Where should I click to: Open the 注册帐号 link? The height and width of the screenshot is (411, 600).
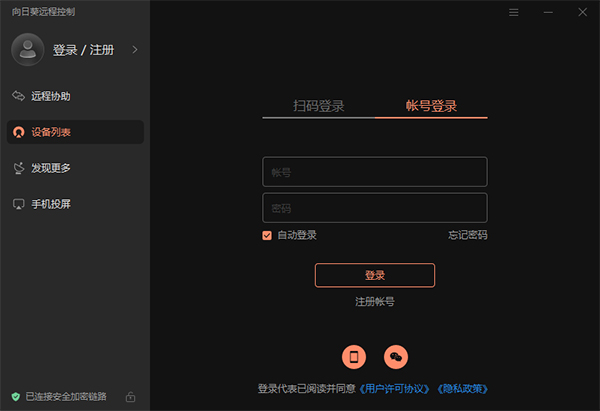375,302
